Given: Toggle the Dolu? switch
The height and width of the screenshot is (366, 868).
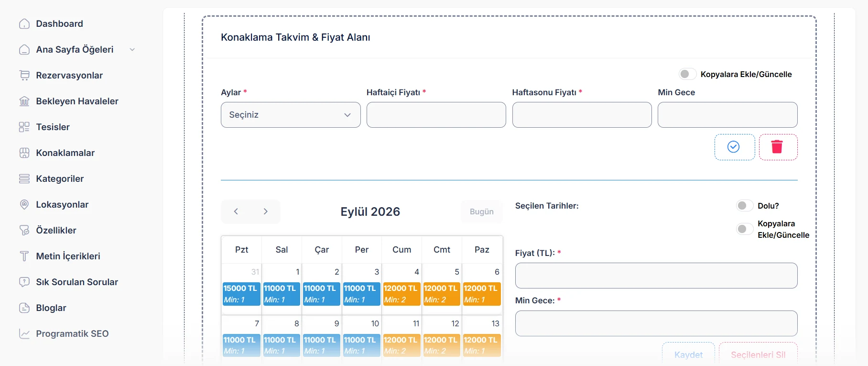Looking at the screenshot, I should (x=745, y=206).
